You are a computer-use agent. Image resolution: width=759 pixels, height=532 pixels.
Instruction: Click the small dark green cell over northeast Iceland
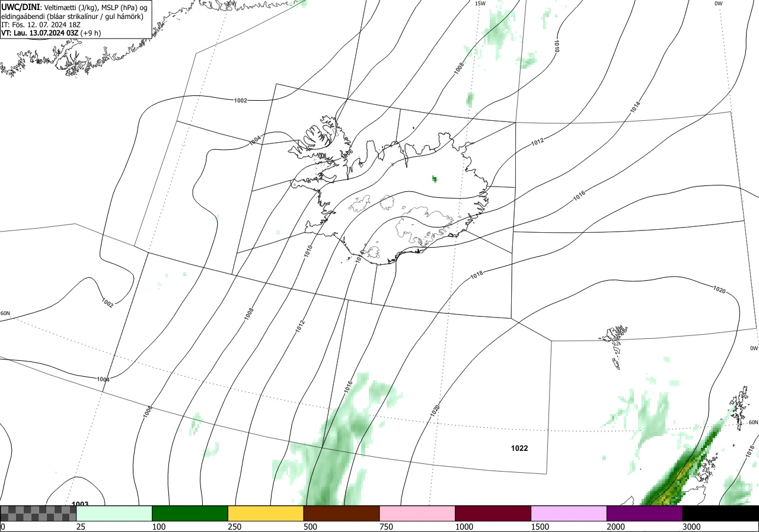pos(435,179)
